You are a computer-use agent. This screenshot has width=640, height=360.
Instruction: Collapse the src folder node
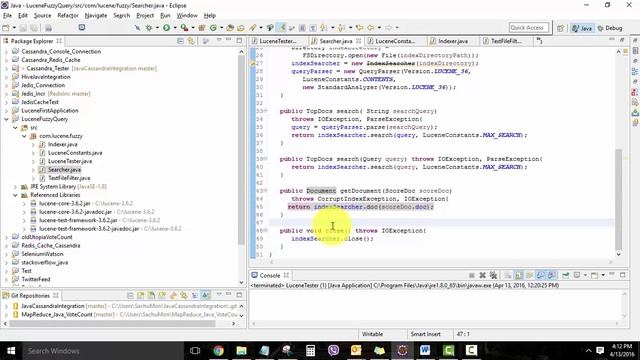[x=16, y=128]
